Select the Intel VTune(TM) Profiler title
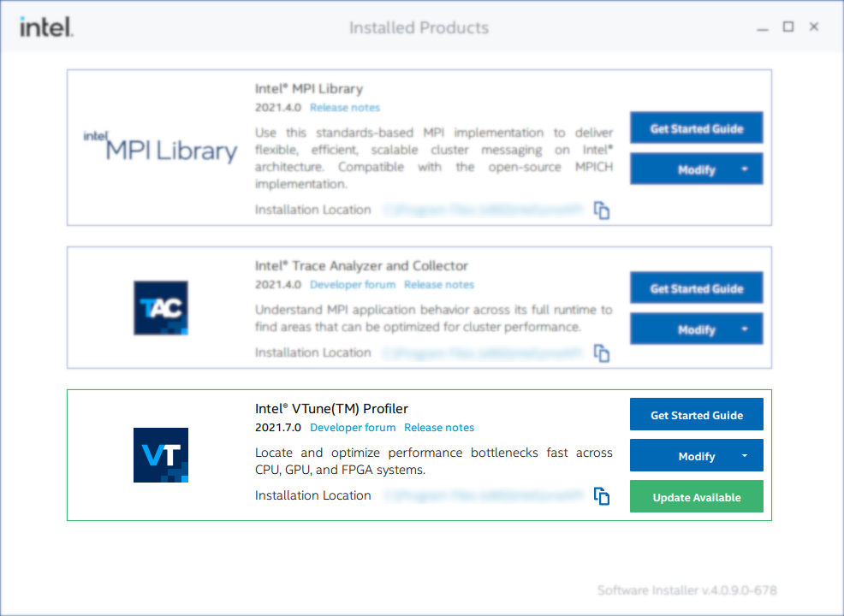 (x=331, y=409)
